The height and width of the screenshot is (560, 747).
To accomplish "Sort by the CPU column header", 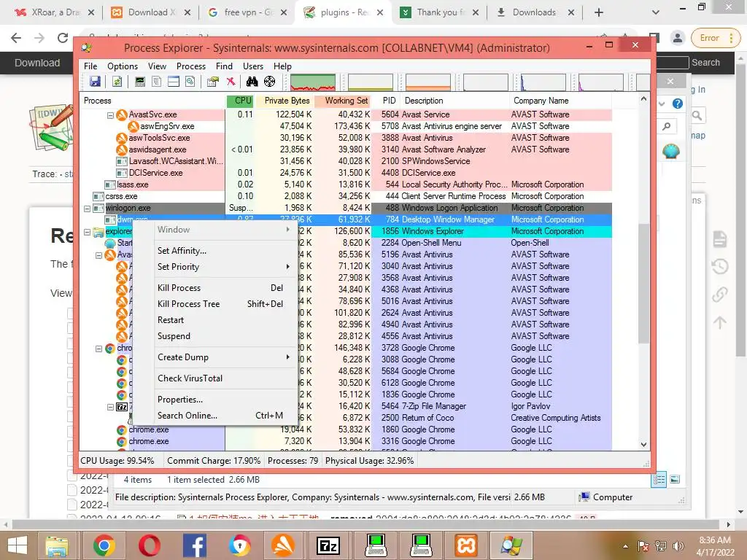I will point(239,101).
